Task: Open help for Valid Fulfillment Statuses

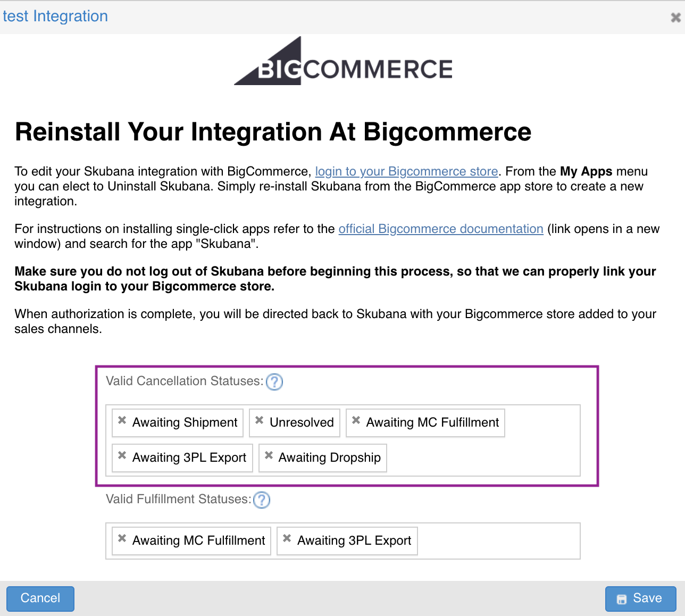Action: tap(262, 500)
